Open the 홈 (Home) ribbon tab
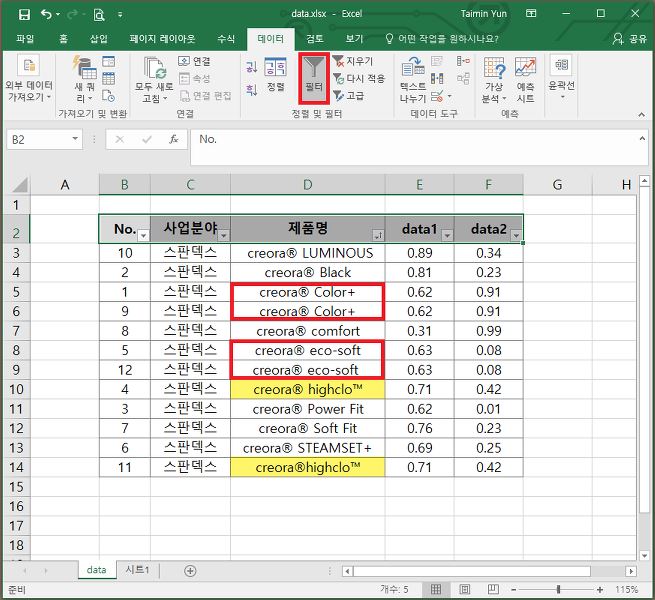 click(63, 39)
